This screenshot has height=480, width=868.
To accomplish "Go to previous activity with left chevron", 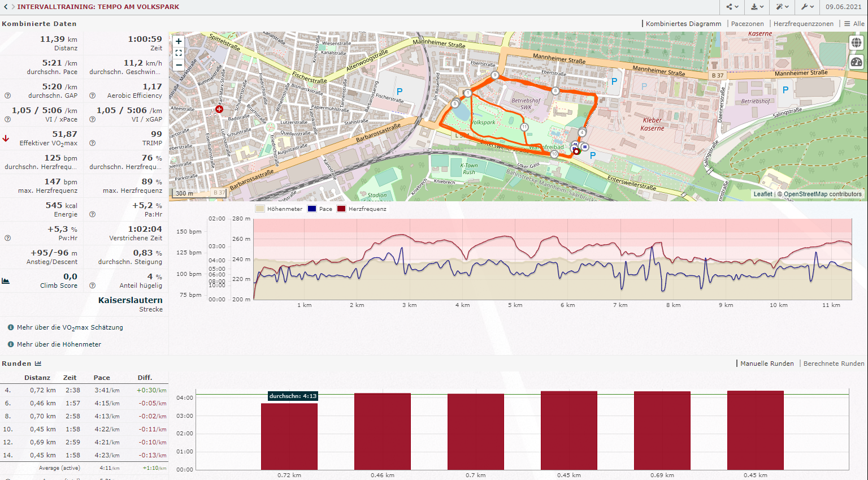I will (6, 7).
